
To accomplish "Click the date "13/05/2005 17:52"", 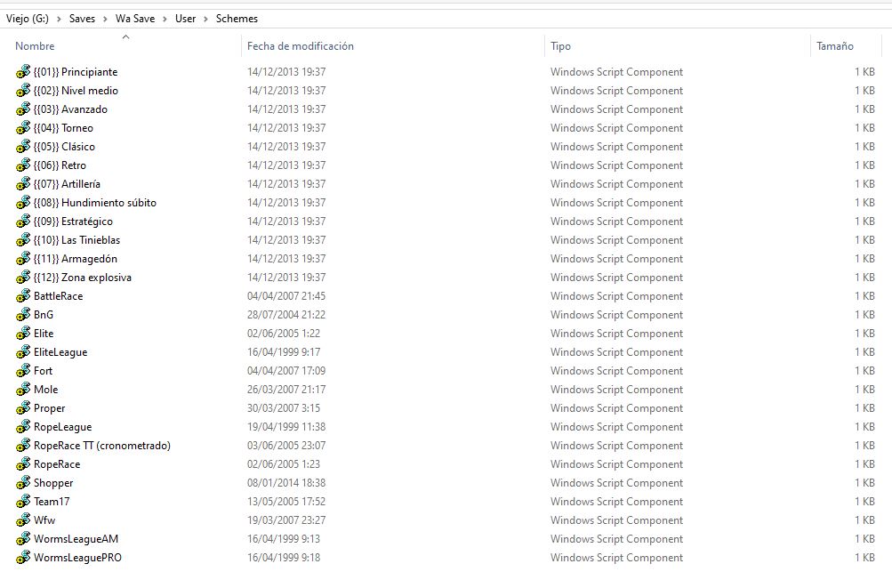I will click(x=286, y=502).
